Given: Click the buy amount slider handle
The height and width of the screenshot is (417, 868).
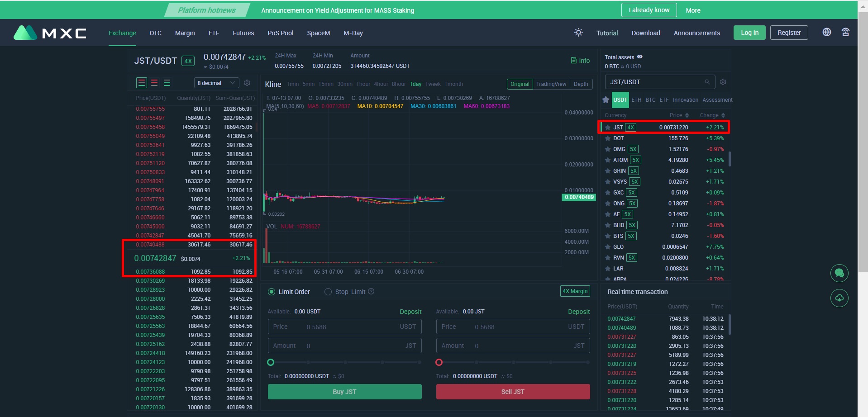Looking at the screenshot, I should pos(271,362).
